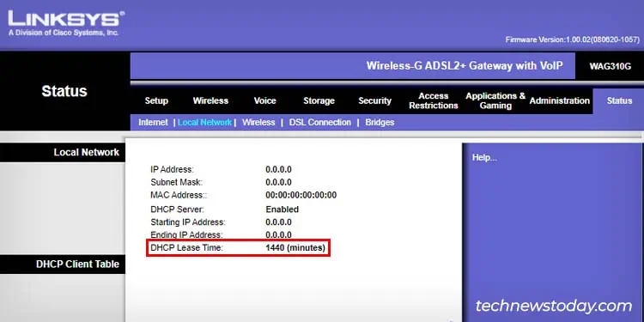Open the Setup tab
Screen dimensions: 644x322
pos(156,100)
